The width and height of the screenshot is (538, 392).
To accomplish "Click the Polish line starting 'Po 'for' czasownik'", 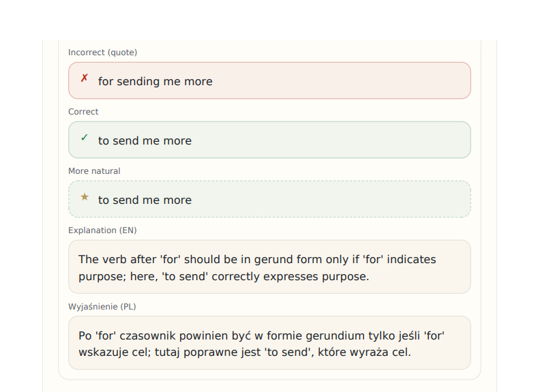I will coord(262,335).
